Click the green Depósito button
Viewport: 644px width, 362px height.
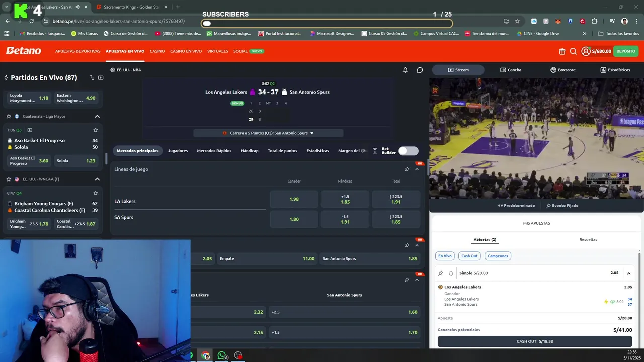point(626,51)
